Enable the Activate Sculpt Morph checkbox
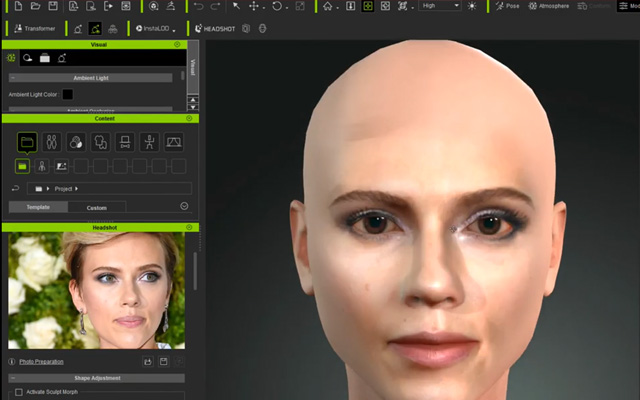 click(19, 392)
